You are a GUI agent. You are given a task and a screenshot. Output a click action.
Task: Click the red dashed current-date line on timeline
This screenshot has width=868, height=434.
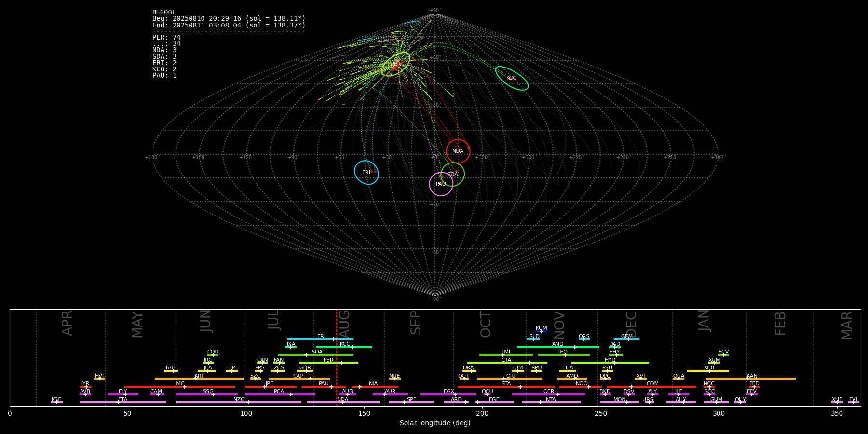337,357
